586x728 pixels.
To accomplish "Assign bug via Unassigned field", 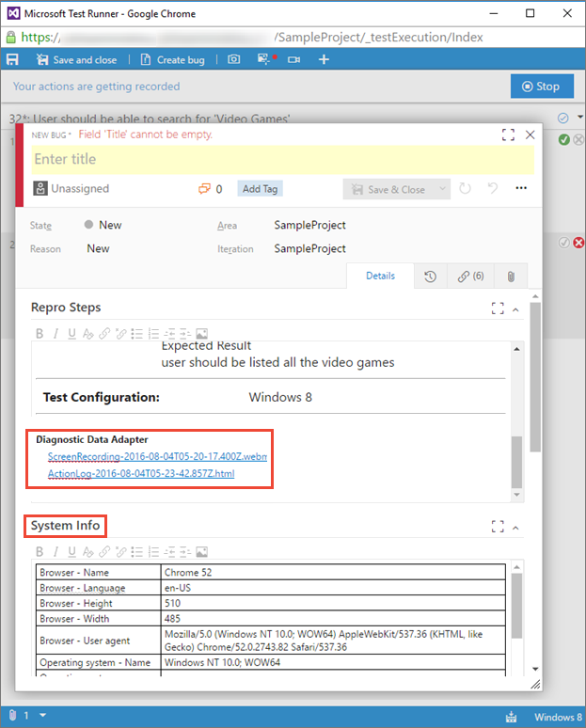I will click(x=71, y=188).
